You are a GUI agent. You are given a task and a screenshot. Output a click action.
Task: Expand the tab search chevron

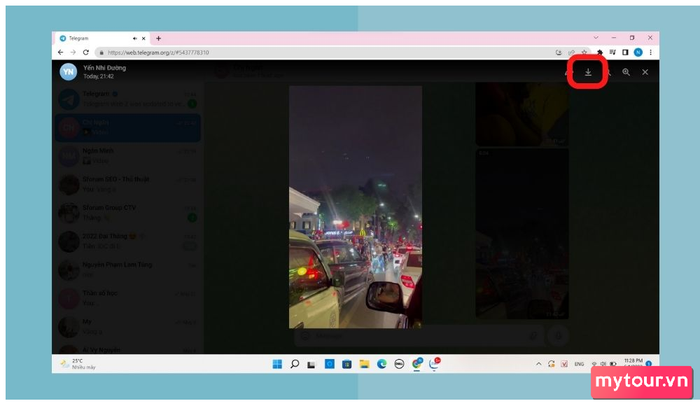pyautogui.click(x=596, y=38)
